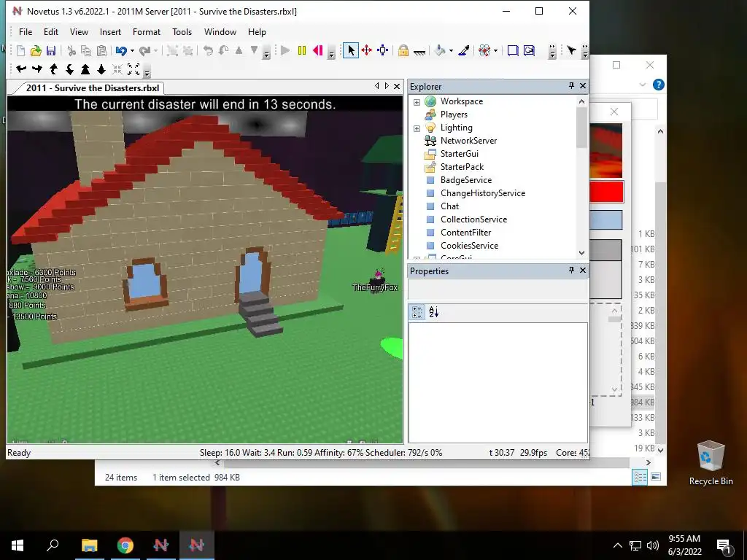Open the paint bucket color dropdown

[451, 50]
